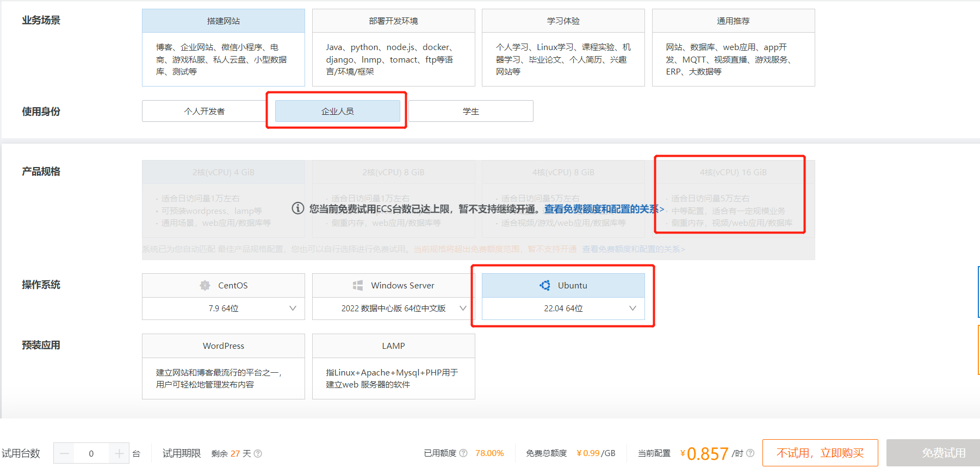Open the CentOS 7.9 64位 version dropdown
This screenshot has height=474, width=980.
(x=224, y=309)
